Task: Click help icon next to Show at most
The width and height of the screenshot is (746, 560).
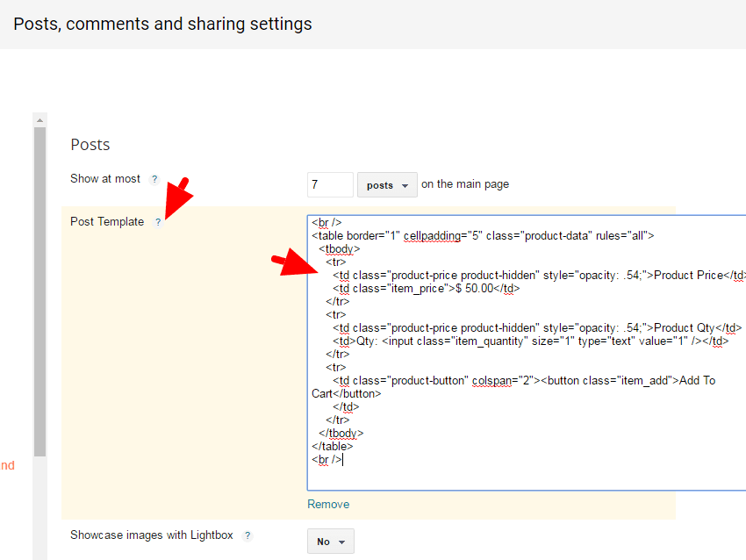Action: (154, 179)
